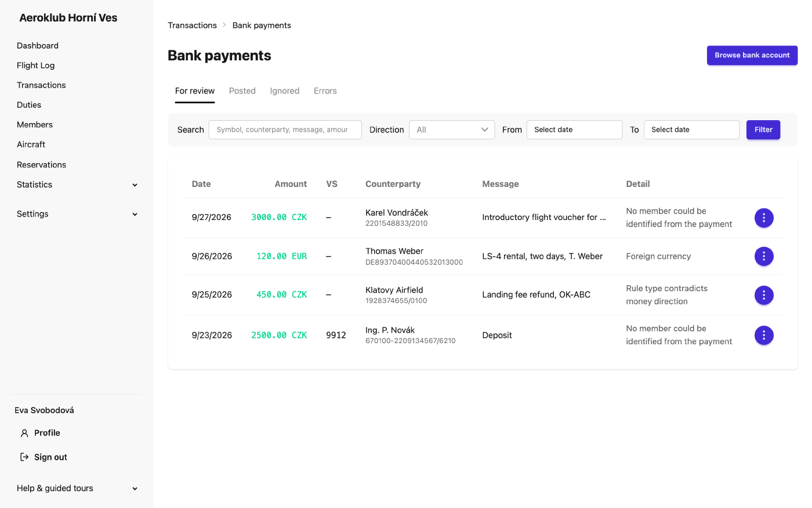Image resolution: width=812 pixels, height=508 pixels.
Task: Click the Foreign currency detail text
Action: [x=658, y=256]
